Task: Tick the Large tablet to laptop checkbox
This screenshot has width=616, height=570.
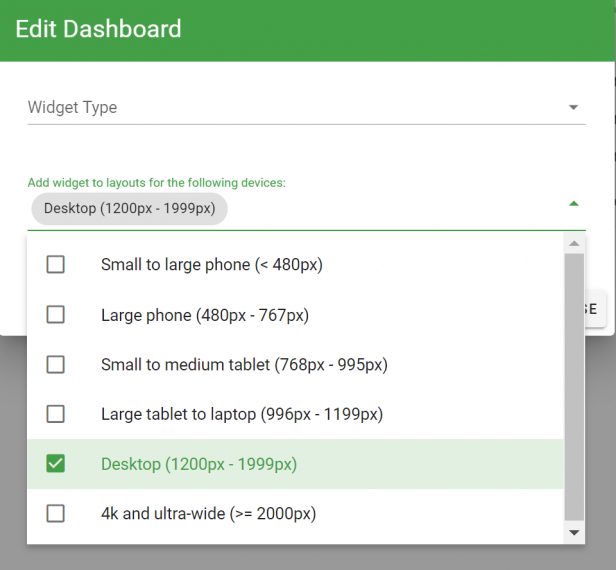Action: coord(56,414)
